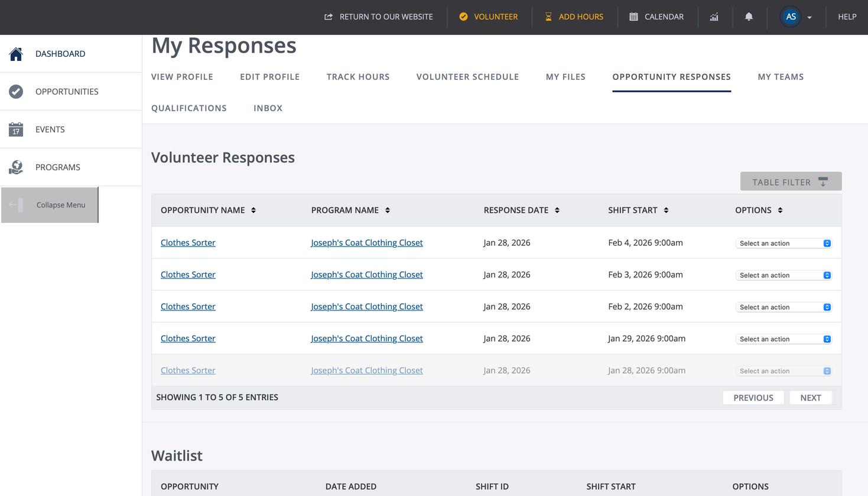868x496 pixels.
Task: Open the statistics bar chart icon
Action: [714, 17]
